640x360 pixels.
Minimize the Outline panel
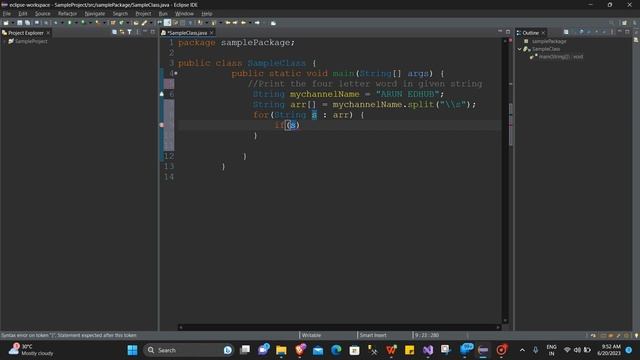(x=620, y=32)
